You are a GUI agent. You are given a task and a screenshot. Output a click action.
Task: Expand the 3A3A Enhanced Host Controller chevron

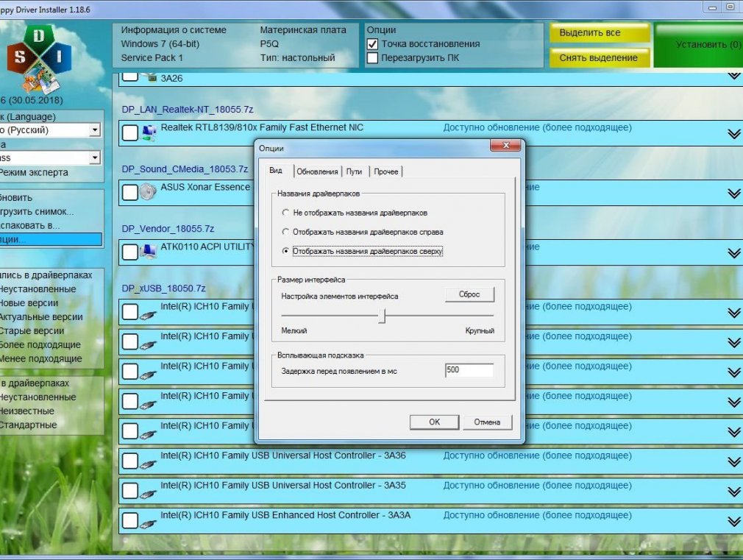(733, 522)
